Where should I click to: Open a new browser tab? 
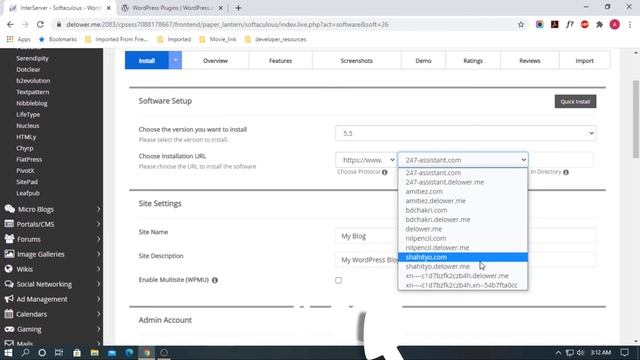pos(238,8)
